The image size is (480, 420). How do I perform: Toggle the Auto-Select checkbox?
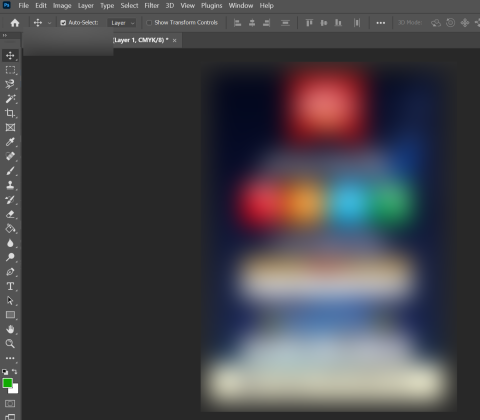click(x=63, y=23)
